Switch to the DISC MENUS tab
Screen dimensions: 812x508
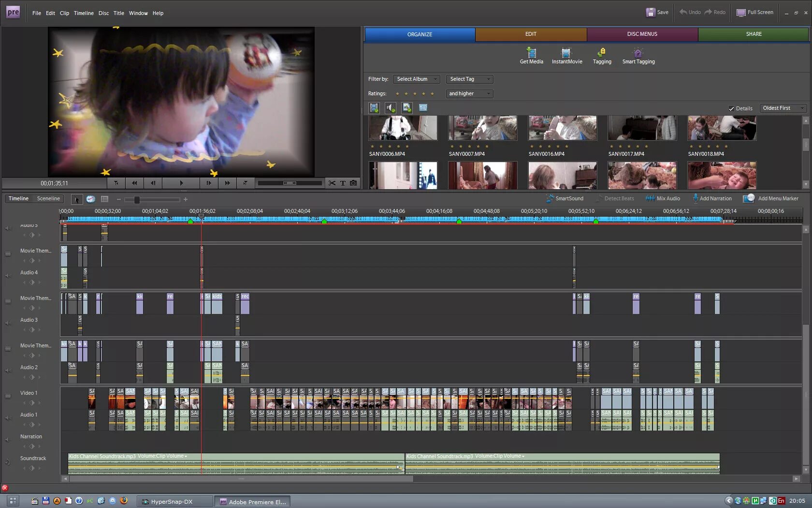point(642,34)
